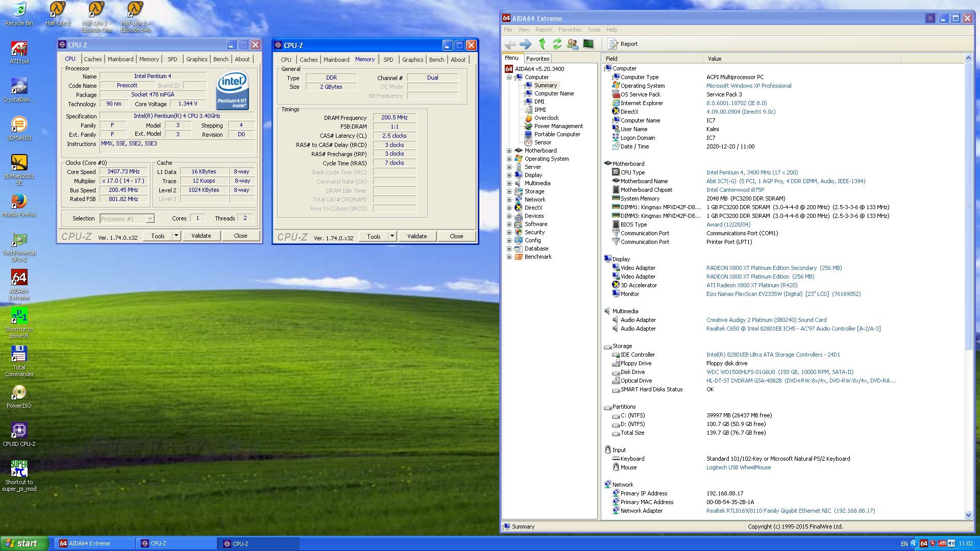The height and width of the screenshot is (551, 980).
Task: Open Half-Life 2 Episode One shortcut
Action: (96, 17)
